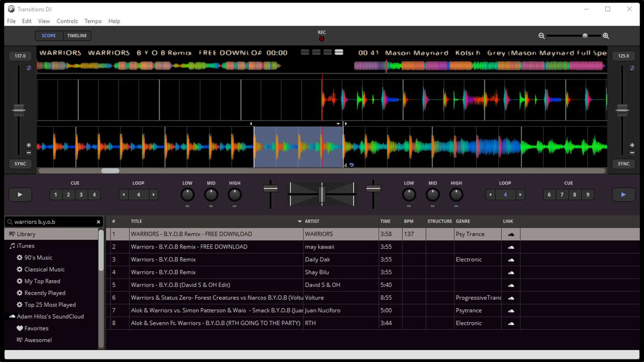Sort by the TITLE column dropdown arrow
Viewport: 644px width, 362px height.
tap(300, 221)
